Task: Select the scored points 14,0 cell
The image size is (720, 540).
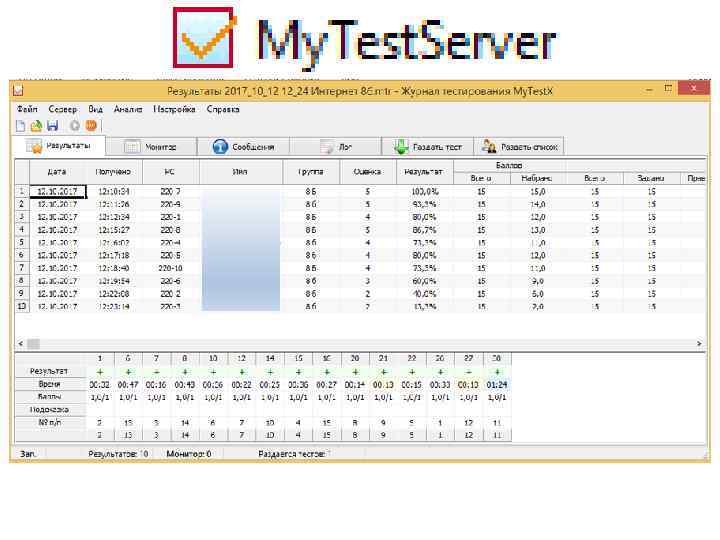Action: (538, 204)
